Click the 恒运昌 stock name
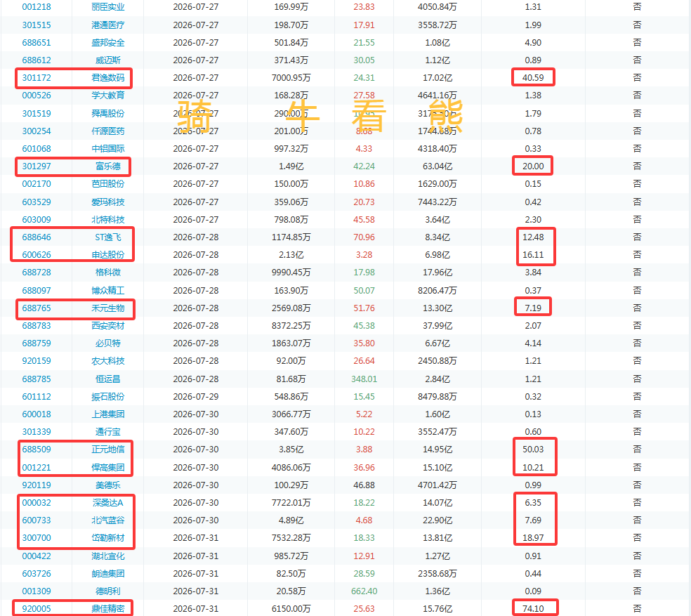Viewport: 691px width, 616px height. (x=108, y=379)
